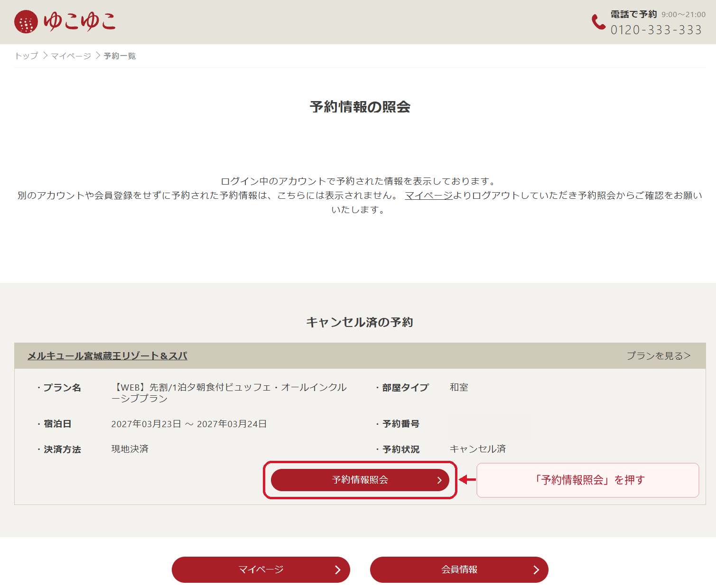Screen dimensions: 716x588
Task: Click the stay dates 2027年03月23日 ～ 2027年03月24日
Action: 189,424
